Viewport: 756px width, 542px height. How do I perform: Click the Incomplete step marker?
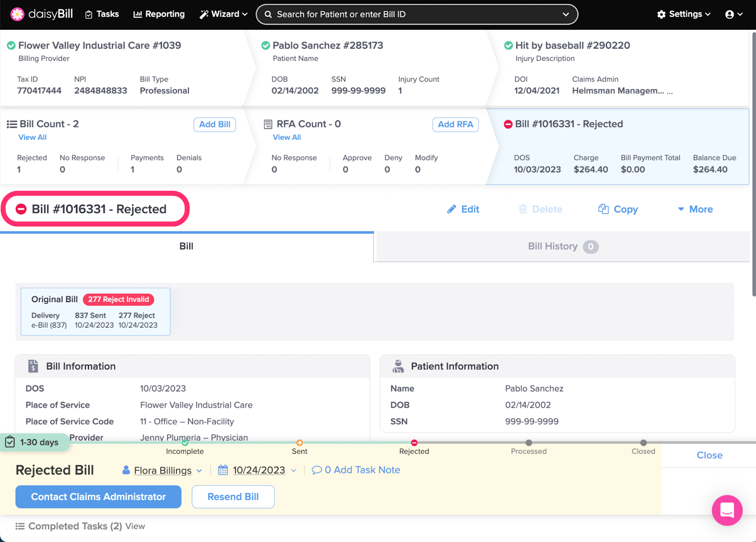tap(185, 443)
